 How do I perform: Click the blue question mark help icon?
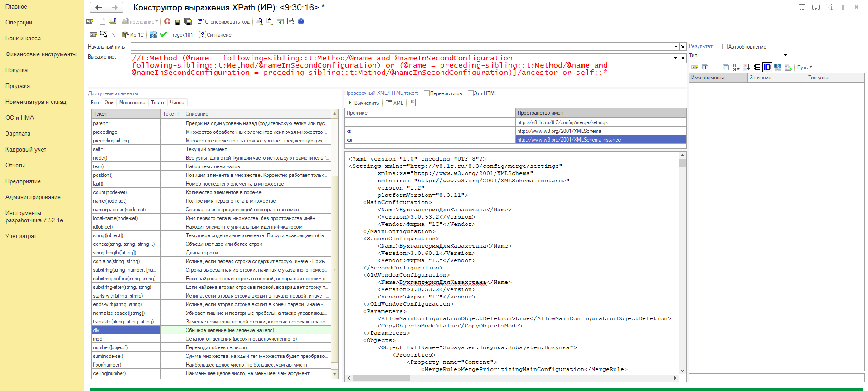(301, 21)
